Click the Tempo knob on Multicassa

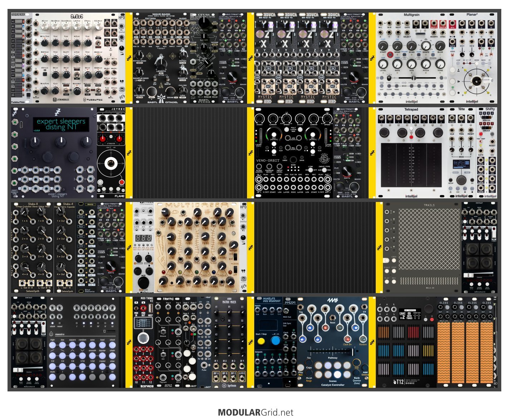[x=233, y=245]
